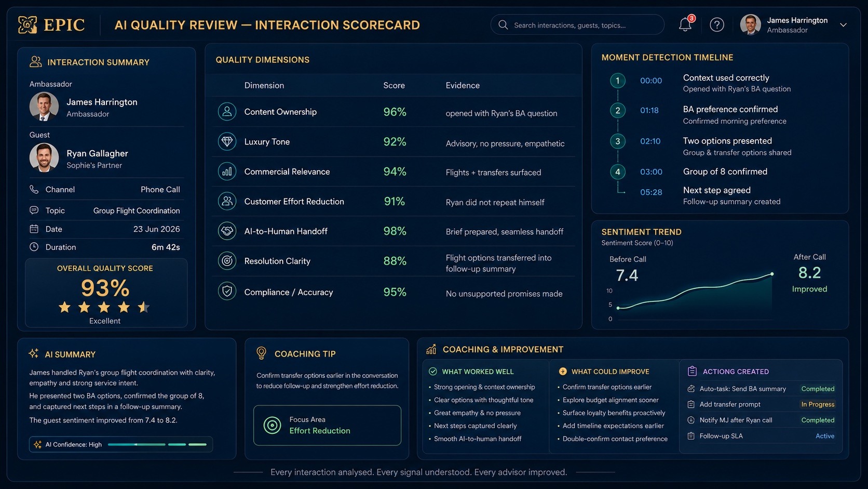Image resolution: width=868 pixels, height=489 pixels.
Task: Click the In Progress status badge
Action: coord(818,404)
